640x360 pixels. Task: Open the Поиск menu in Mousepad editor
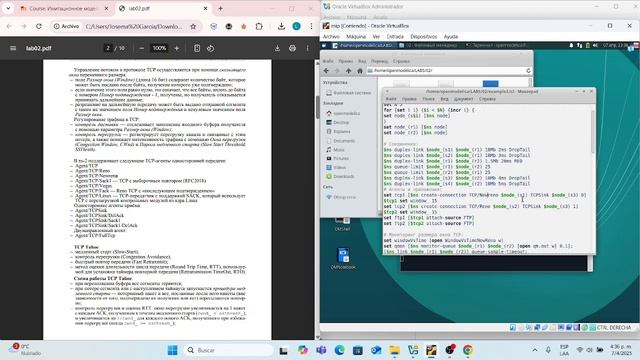[x=428, y=99]
